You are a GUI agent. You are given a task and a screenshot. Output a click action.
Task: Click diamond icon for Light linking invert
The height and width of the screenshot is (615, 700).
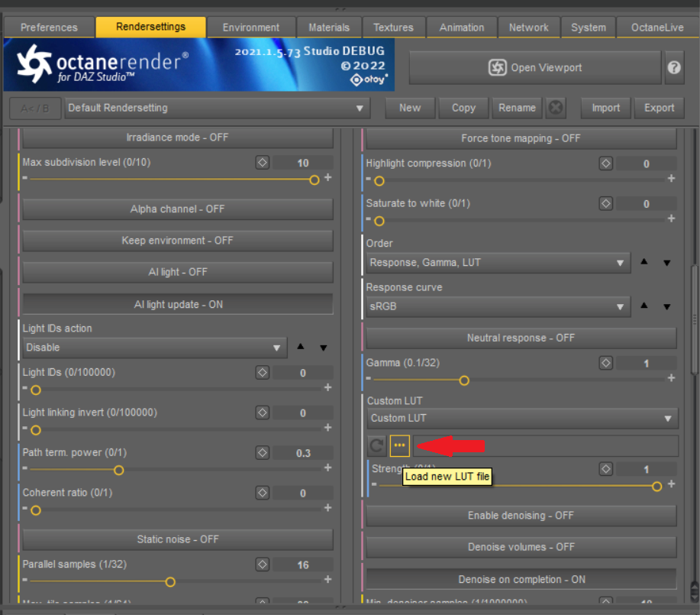pos(263,413)
